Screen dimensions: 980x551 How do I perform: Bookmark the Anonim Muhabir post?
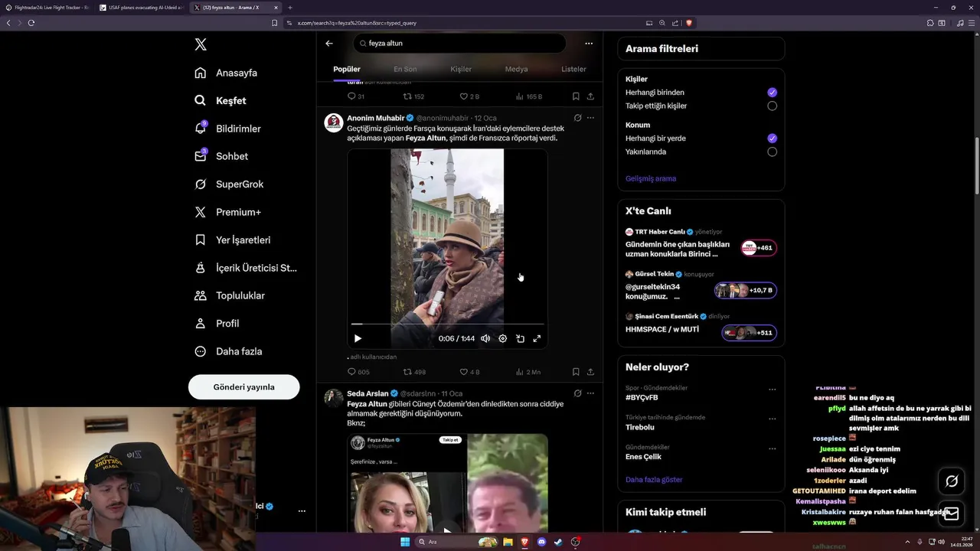tap(576, 372)
